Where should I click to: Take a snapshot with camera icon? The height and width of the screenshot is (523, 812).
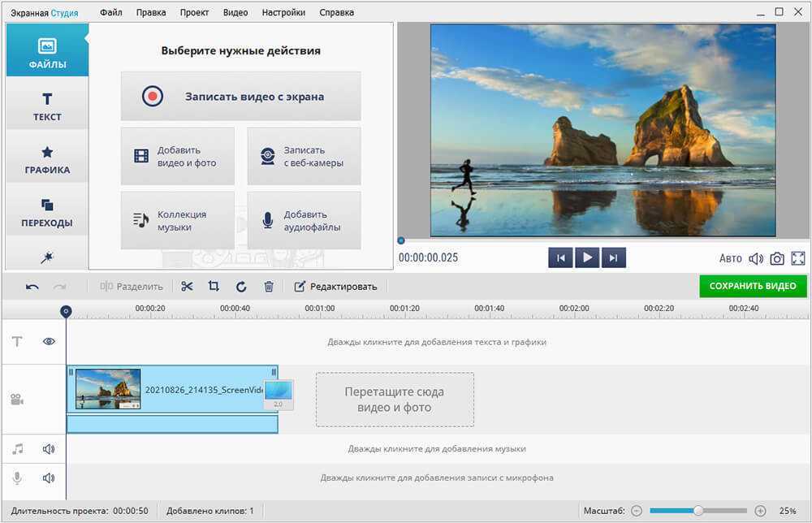[777, 258]
